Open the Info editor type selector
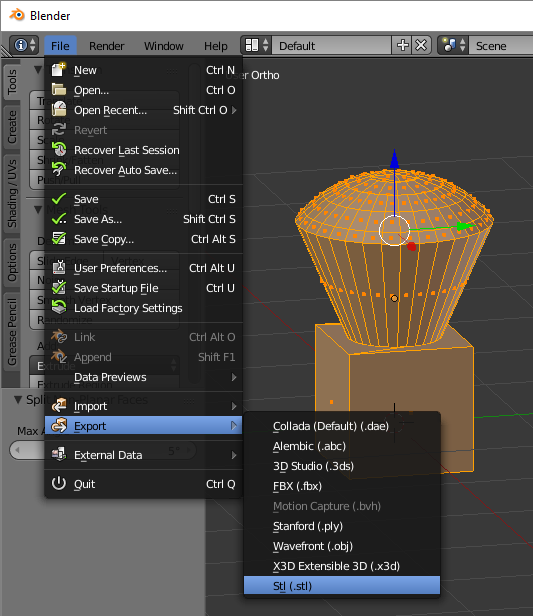Screen dimensions: 533x616 click(24, 45)
